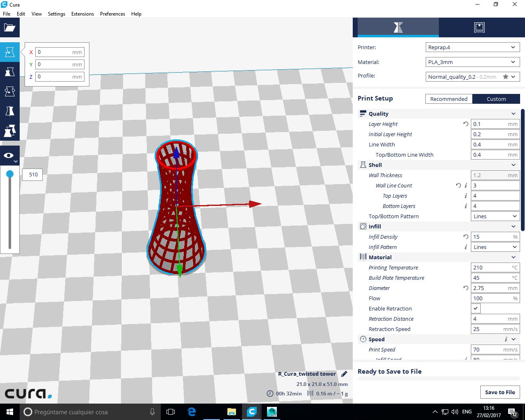
Task: Reset Wall Line Count value
Action: pyautogui.click(x=458, y=185)
